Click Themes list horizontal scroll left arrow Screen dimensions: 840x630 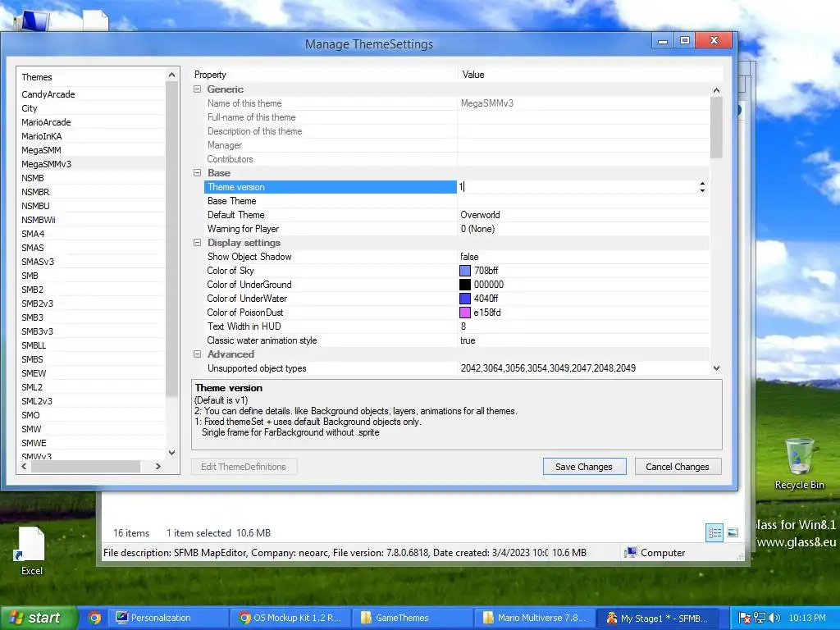pyautogui.click(x=24, y=467)
